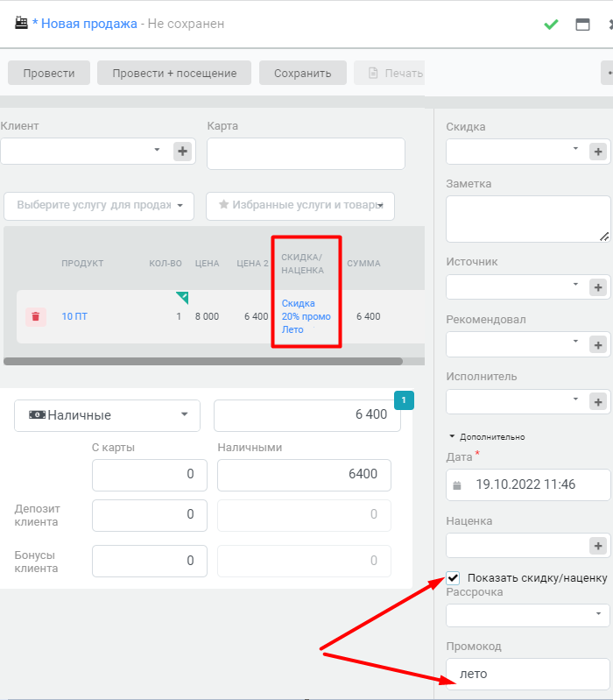Viewport: 613px width, 700px height.
Task: Click the calendar icon in the Дата field
Action: (x=457, y=485)
